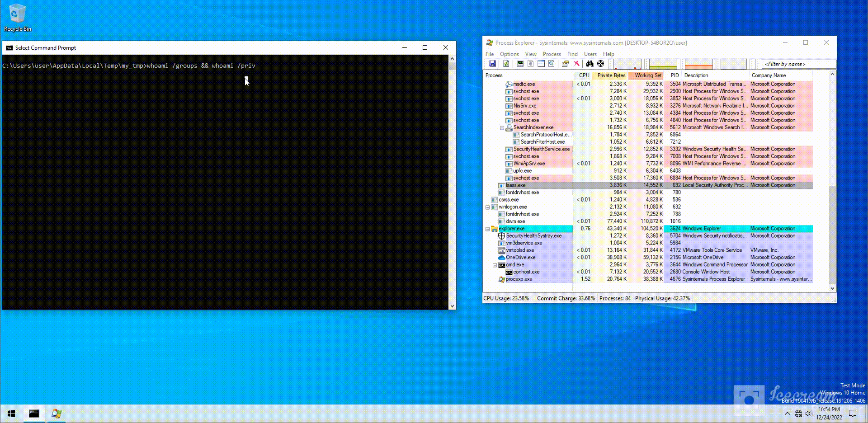Sort by the Process column header
This screenshot has width=868, height=423.
[528, 75]
